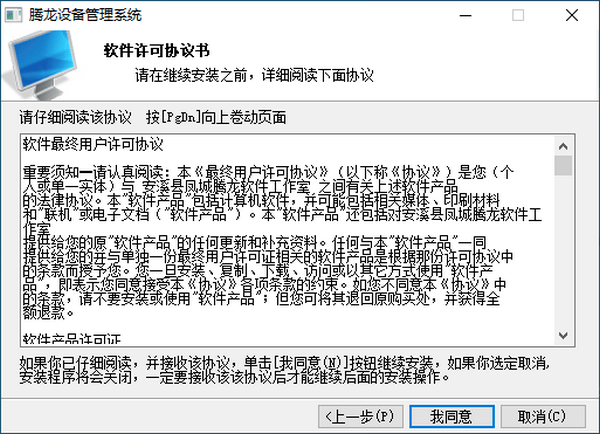
Task: Close the 腾龙设备管理系统 installer window
Action: pyautogui.click(x=572, y=15)
